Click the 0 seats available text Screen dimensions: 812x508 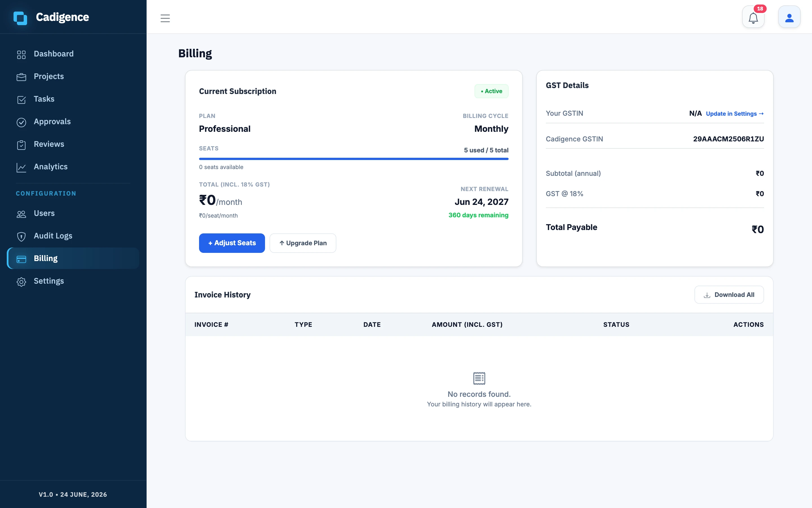pos(221,167)
